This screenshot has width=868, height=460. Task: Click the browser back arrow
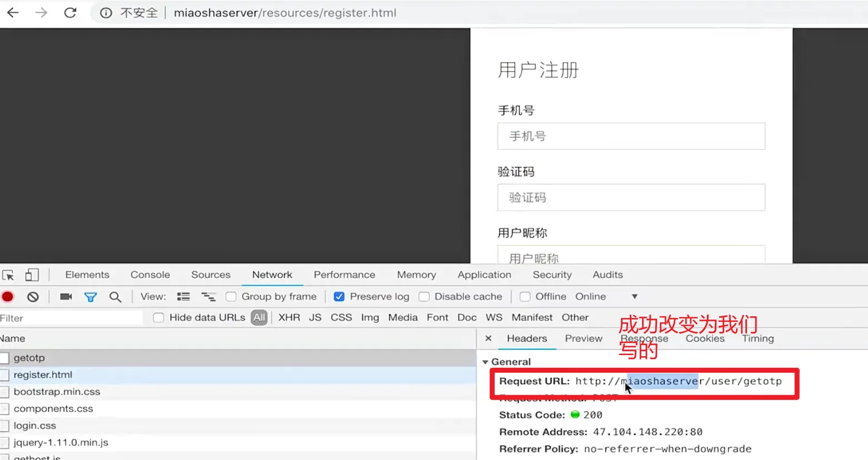pyautogui.click(x=13, y=13)
